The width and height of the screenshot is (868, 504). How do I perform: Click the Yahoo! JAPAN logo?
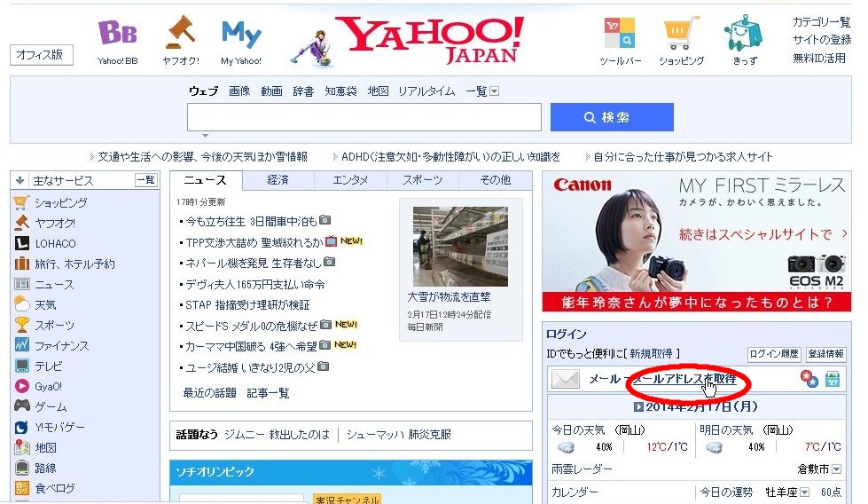430,39
